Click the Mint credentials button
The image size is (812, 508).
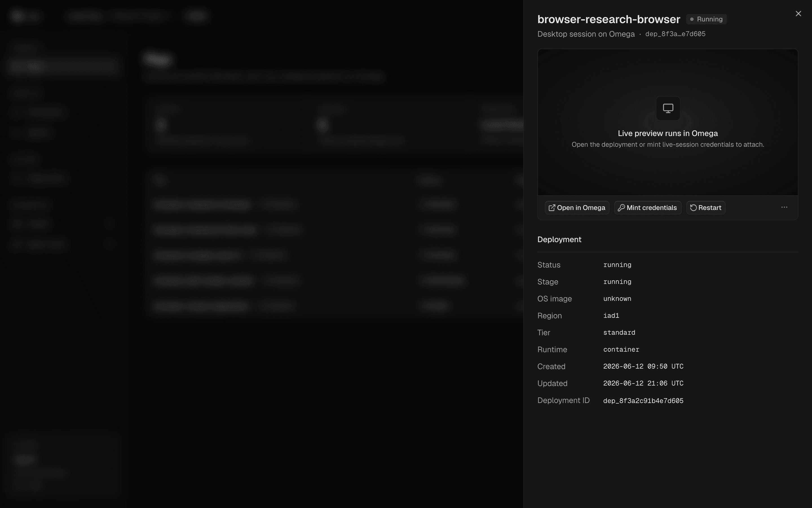648,208
